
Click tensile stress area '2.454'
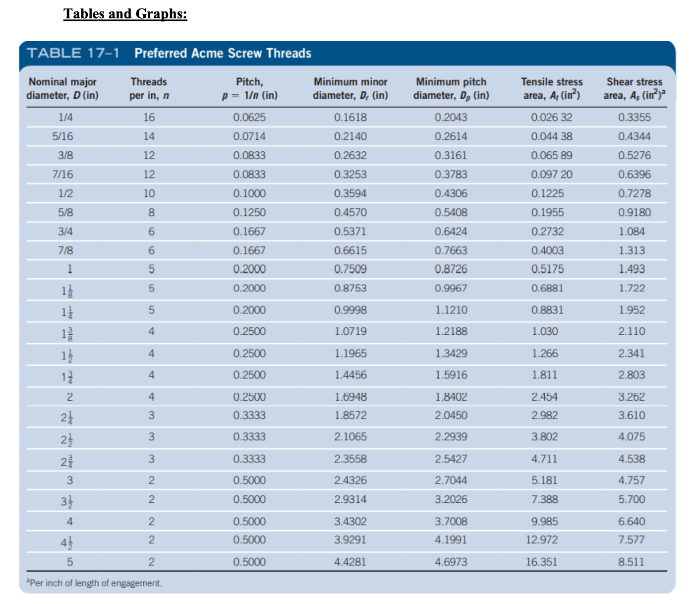[x=545, y=397]
